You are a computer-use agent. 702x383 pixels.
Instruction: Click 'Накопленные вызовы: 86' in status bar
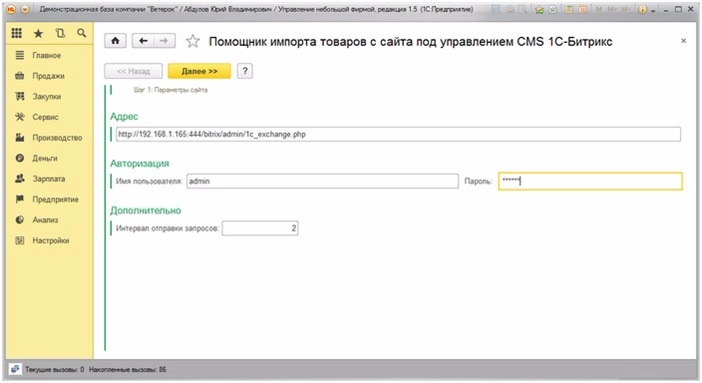[x=128, y=370]
